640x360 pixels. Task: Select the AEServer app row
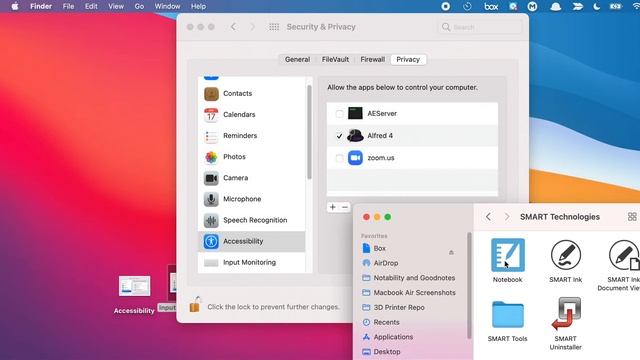[412, 114]
